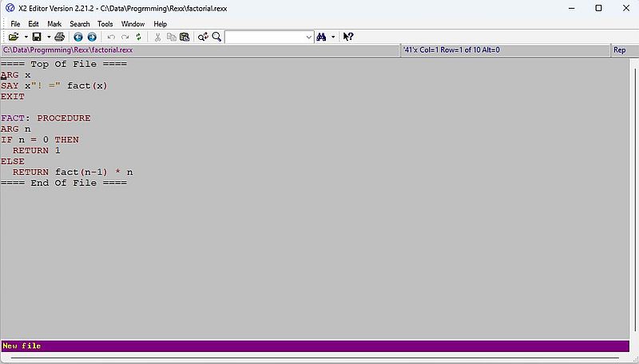Open the Search menu

click(x=79, y=24)
